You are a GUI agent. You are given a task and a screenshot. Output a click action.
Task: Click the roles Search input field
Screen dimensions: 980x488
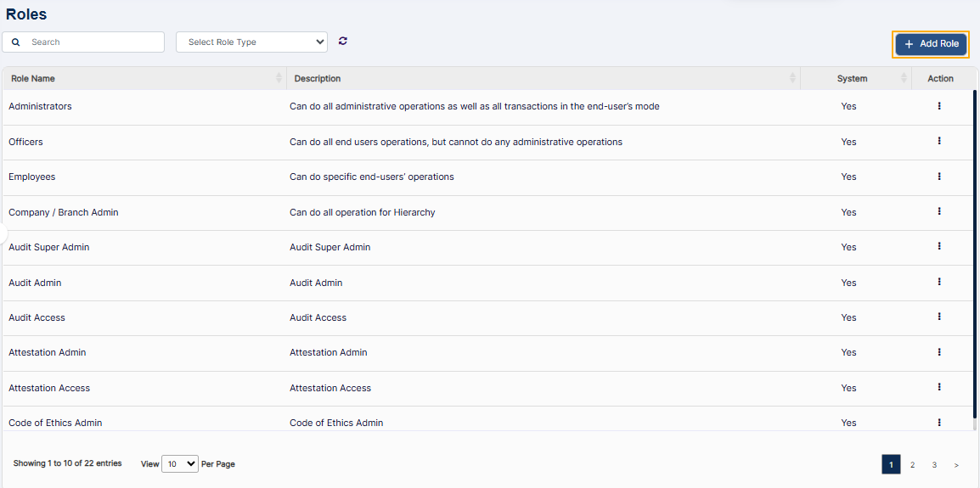[92, 42]
